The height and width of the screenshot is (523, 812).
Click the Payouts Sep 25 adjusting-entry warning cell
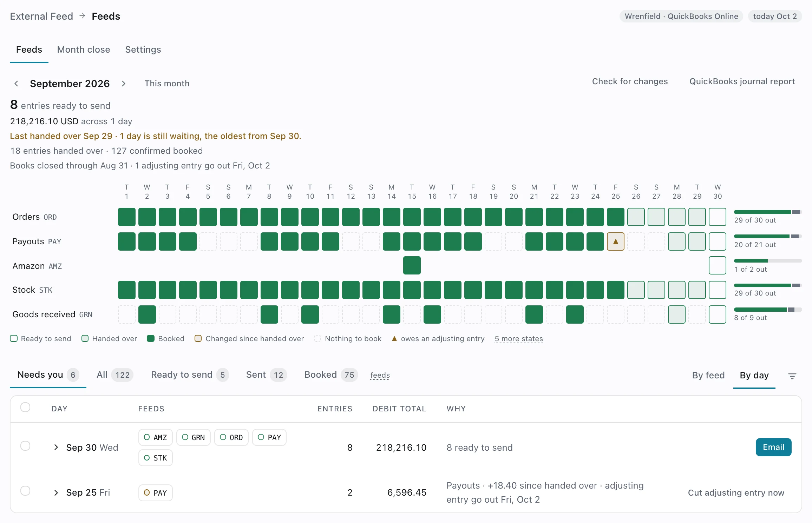(x=616, y=241)
